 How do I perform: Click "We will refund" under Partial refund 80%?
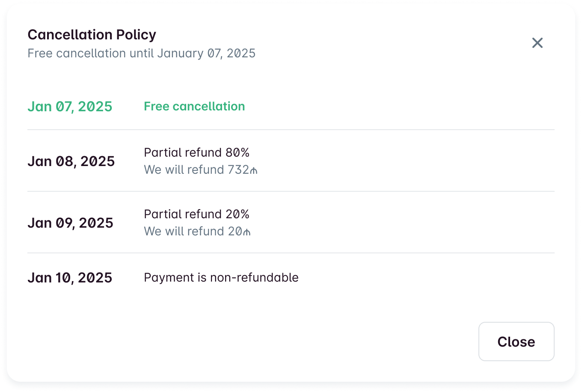tap(184, 170)
